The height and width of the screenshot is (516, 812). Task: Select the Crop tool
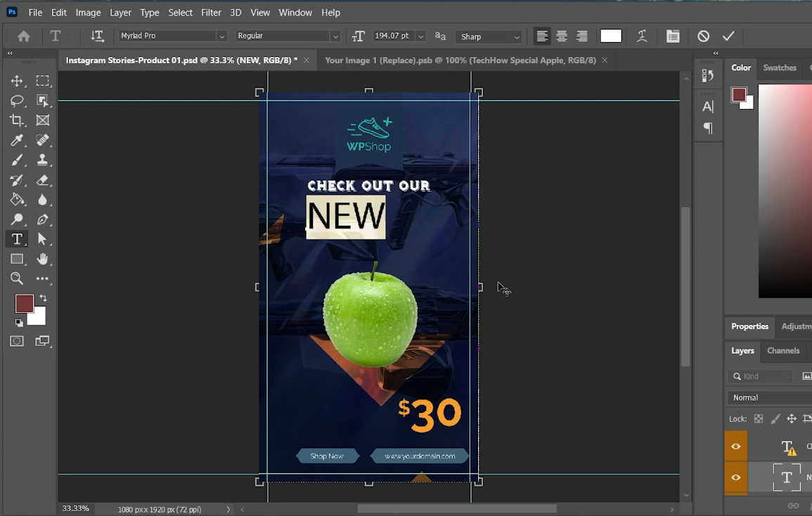pos(17,120)
